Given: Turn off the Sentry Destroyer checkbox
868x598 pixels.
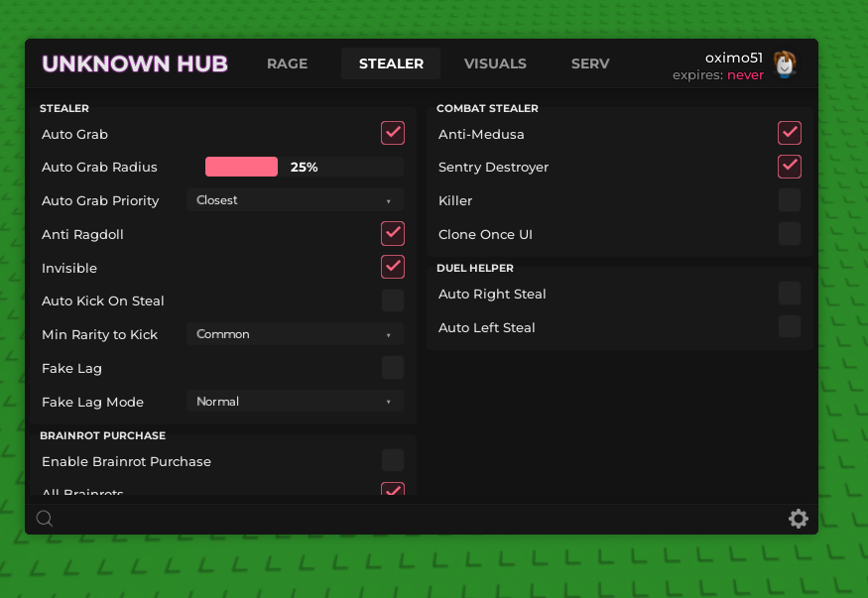Looking at the screenshot, I should pos(790,167).
